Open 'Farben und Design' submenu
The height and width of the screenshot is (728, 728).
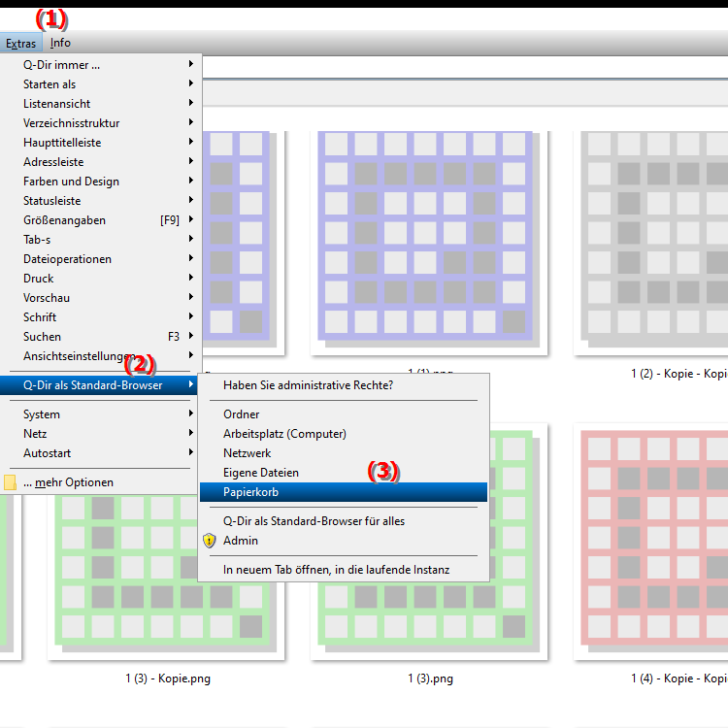pos(101,182)
